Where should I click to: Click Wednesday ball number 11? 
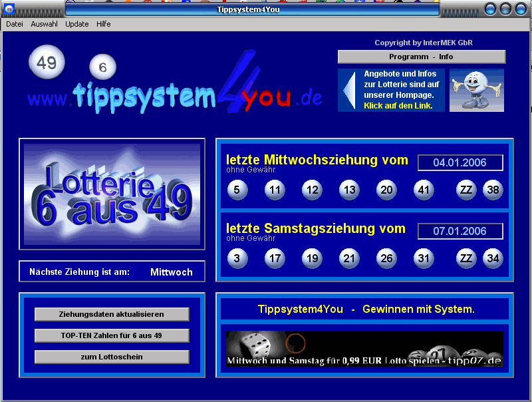pyautogui.click(x=275, y=190)
